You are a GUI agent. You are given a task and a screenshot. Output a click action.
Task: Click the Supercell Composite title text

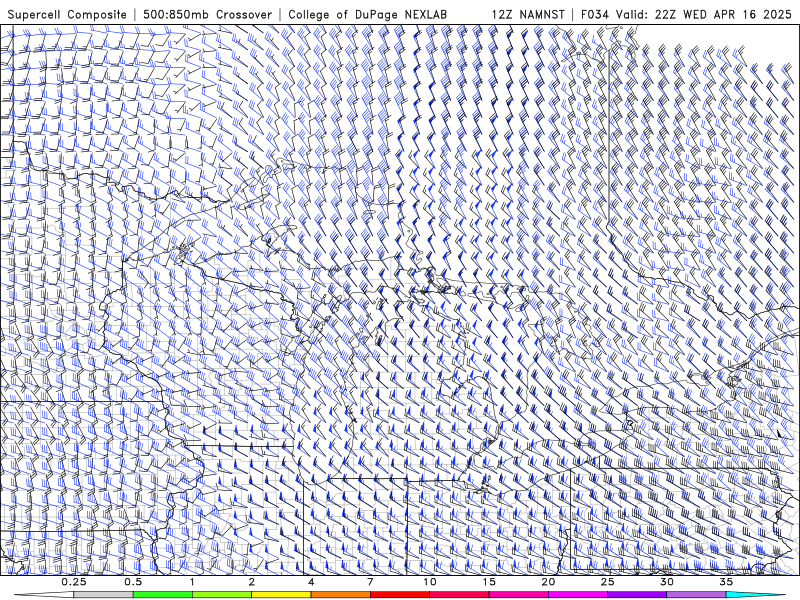pyautogui.click(x=67, y=14)
